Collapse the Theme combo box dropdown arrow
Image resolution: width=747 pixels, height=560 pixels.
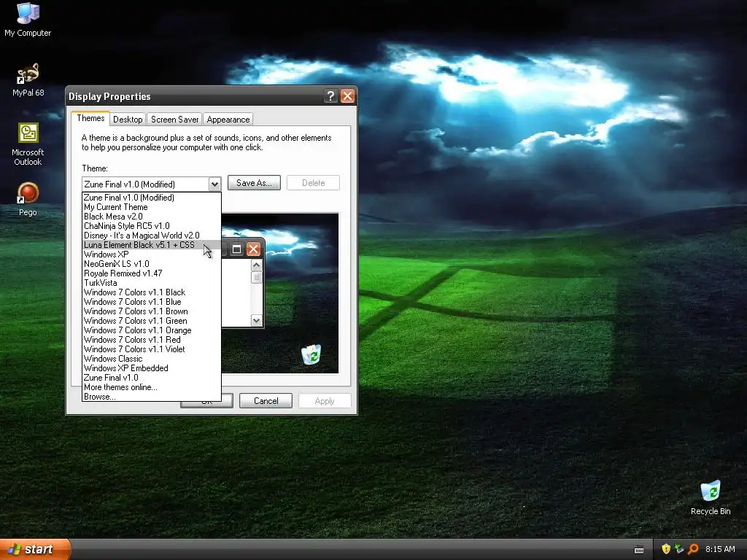(x=214, y=184)
